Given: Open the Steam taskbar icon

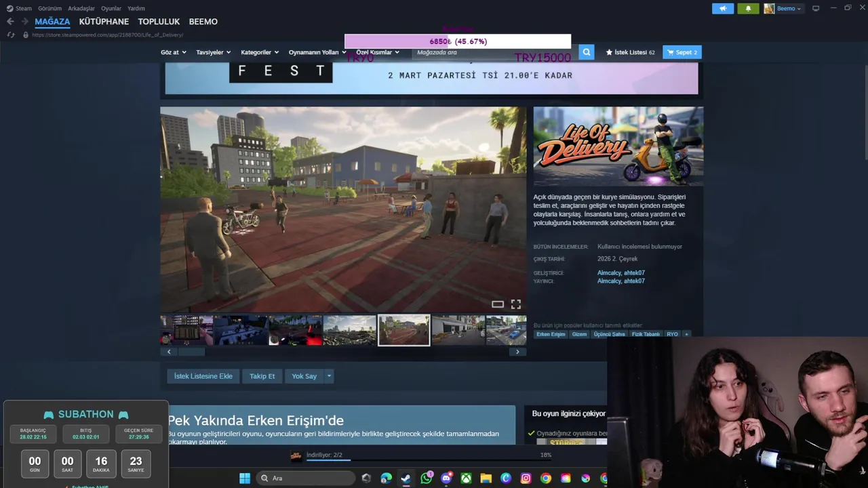Looking at the screenshot, I should (x=406, y=479).
